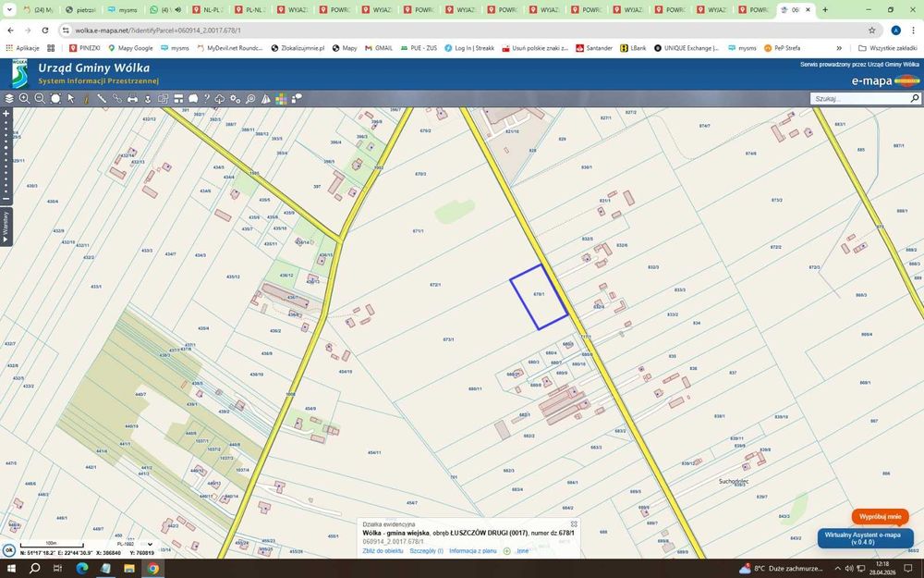Open the GMAIL bookmark

tap(378, 48)
